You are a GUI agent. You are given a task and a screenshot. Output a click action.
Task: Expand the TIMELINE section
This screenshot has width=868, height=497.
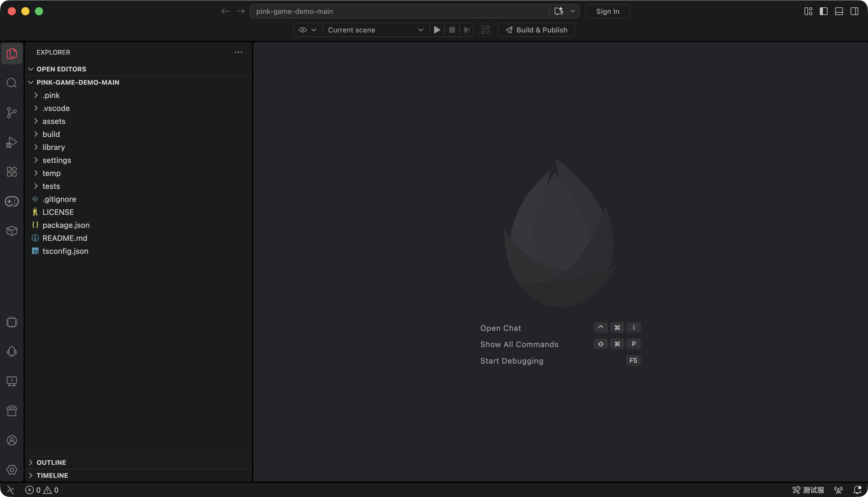click(x=139, y=475)
